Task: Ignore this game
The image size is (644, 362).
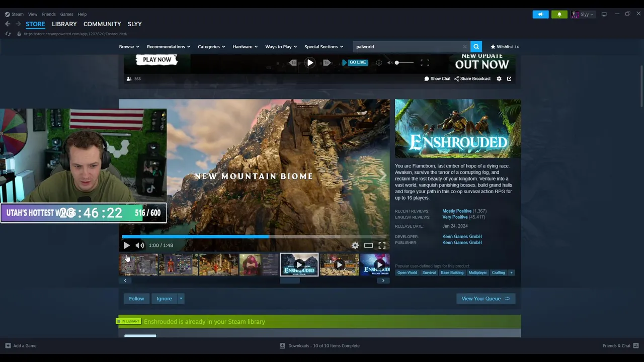Action: (164, 299)
